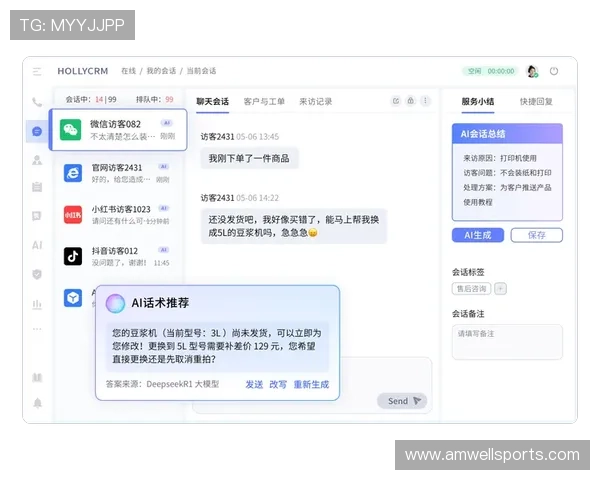Click the Send button

402,401
